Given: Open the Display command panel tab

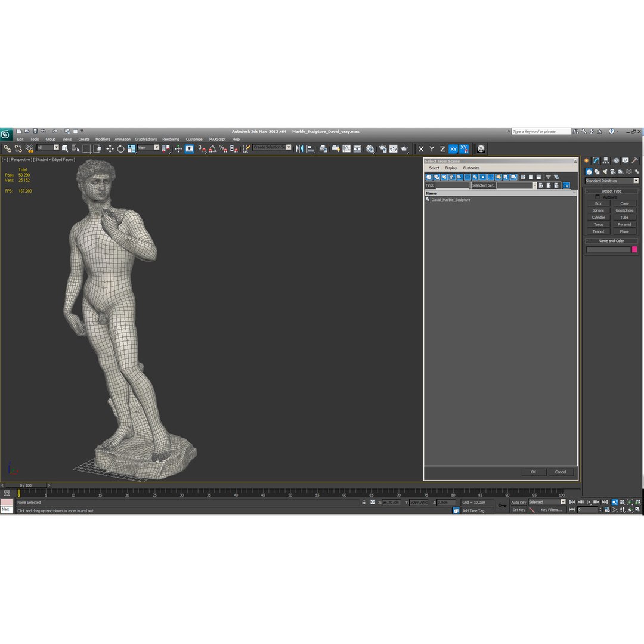Looking at the screenshot, I should pyautogui.click(x=625, y=160).
